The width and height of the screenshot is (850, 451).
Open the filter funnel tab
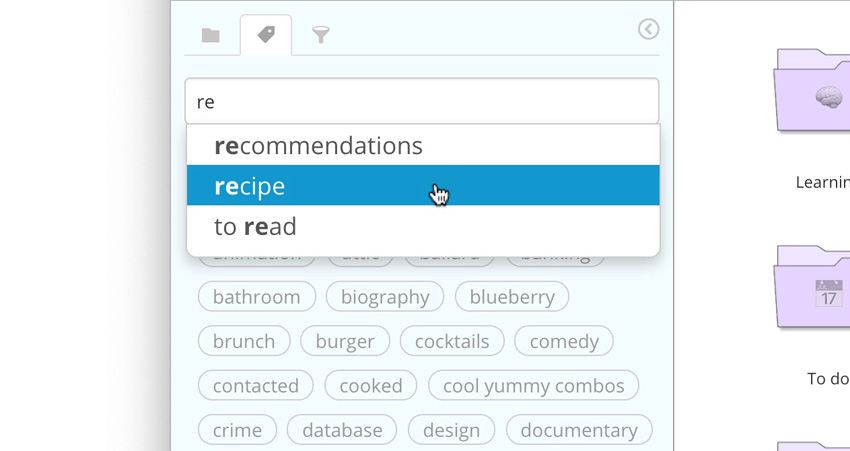[320, 36]
